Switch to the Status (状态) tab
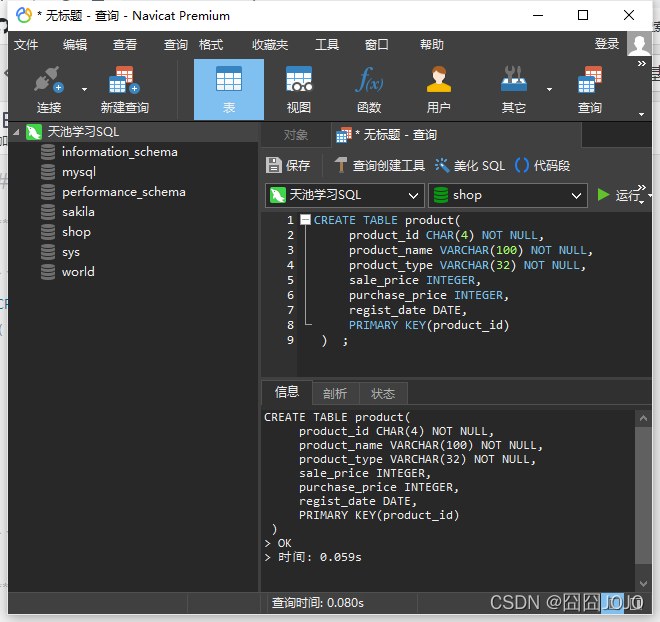This screenshot has width=660, height=622. (x=383, y=394)
